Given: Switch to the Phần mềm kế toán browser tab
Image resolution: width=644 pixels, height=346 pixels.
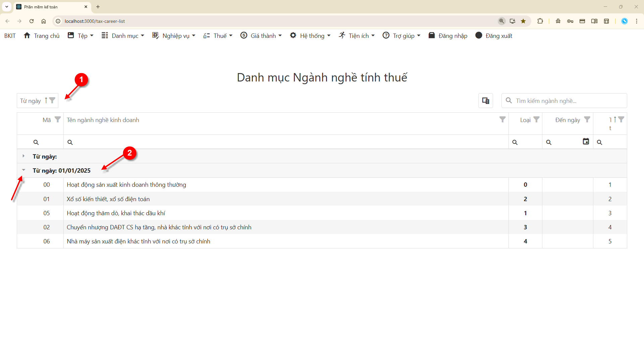Looking at the screenshot, I should [47, 7].
